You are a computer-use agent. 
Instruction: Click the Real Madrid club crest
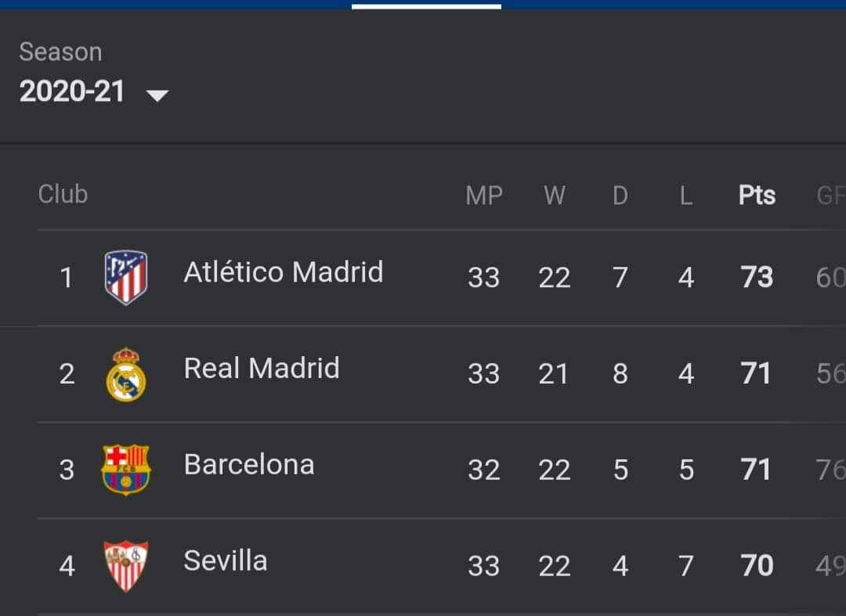[x=126, y=374]
